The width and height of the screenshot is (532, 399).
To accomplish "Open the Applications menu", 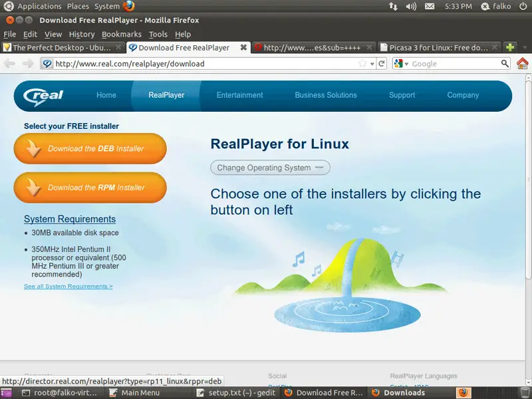I will (39, 6).
